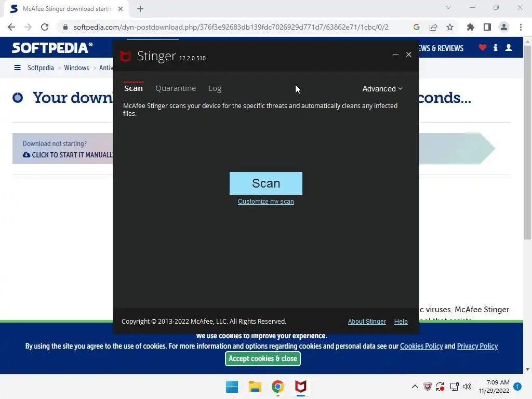Click Softpedia user account icon
The width and height of the screenshot is (532, 399).
tap(508, 48)
